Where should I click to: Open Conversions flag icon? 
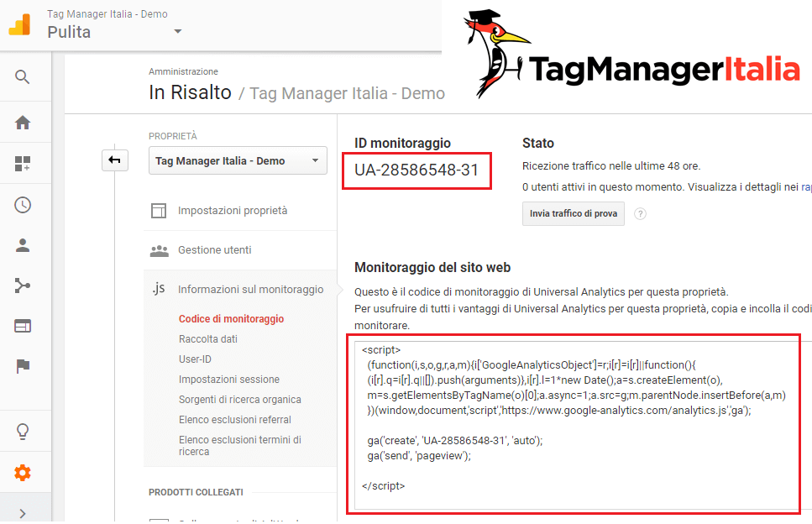(23, 366)
